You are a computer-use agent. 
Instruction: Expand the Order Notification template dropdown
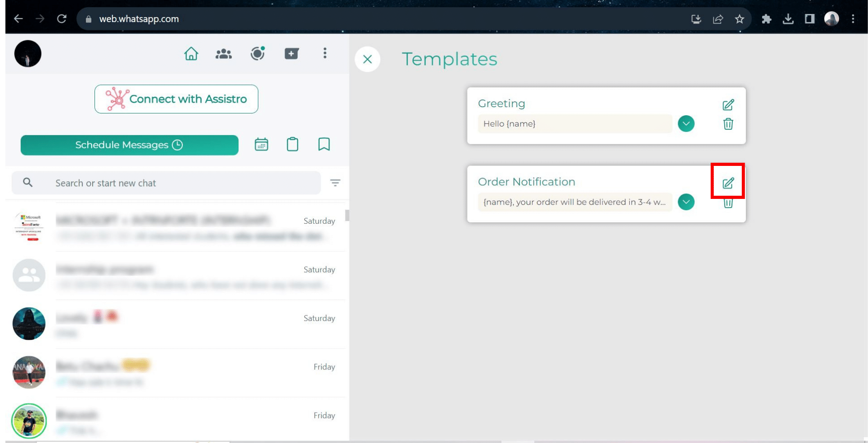[x=686, y=202]
